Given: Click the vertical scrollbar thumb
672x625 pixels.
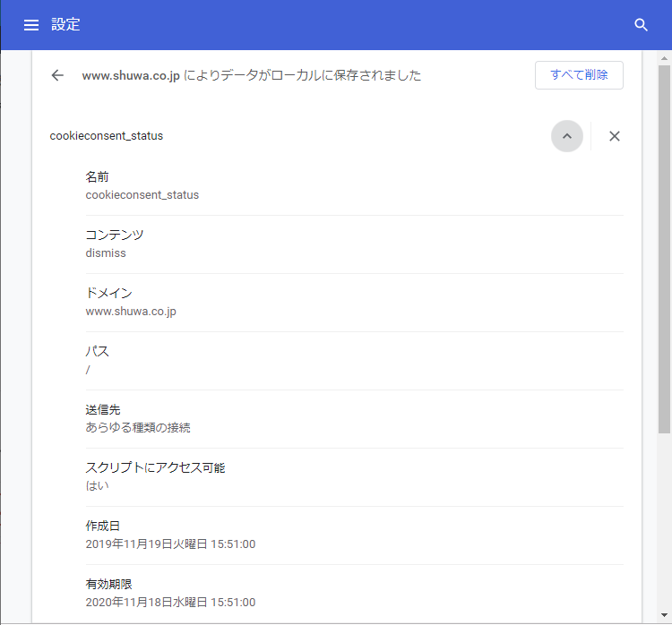Looking at the screenshot, I should click(x=664, y=251).
